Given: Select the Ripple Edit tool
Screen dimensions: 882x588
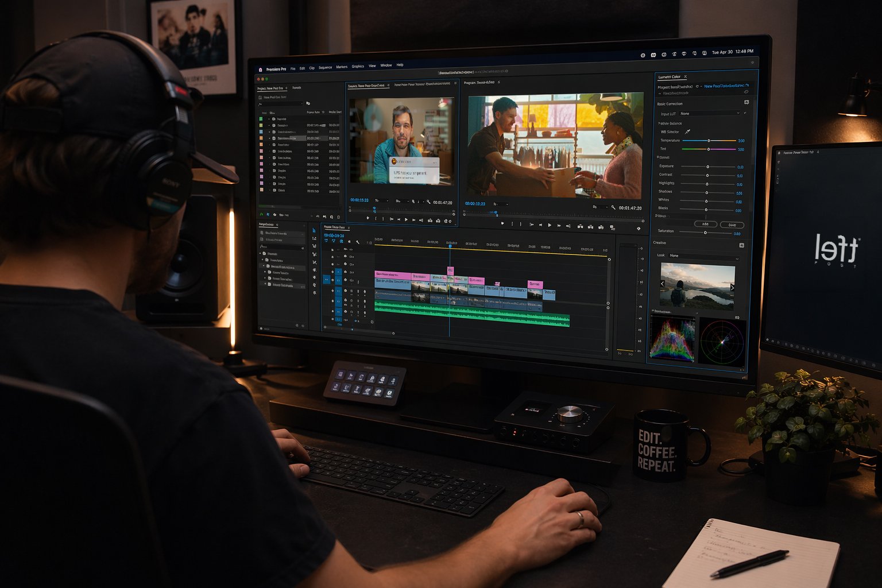Looking at the screenshot, I should (x=314, y=246).
